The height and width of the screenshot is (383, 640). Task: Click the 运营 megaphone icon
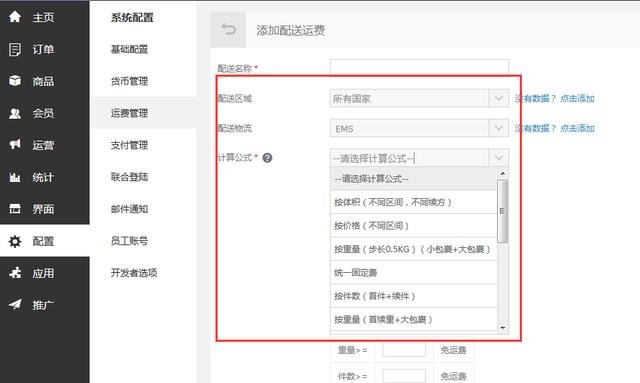[x=15, y=145]
